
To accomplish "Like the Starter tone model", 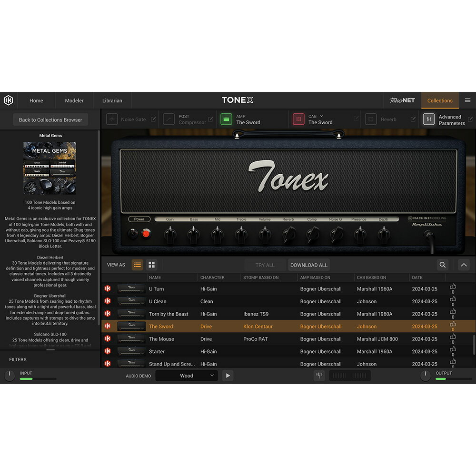I will point(453,349).
